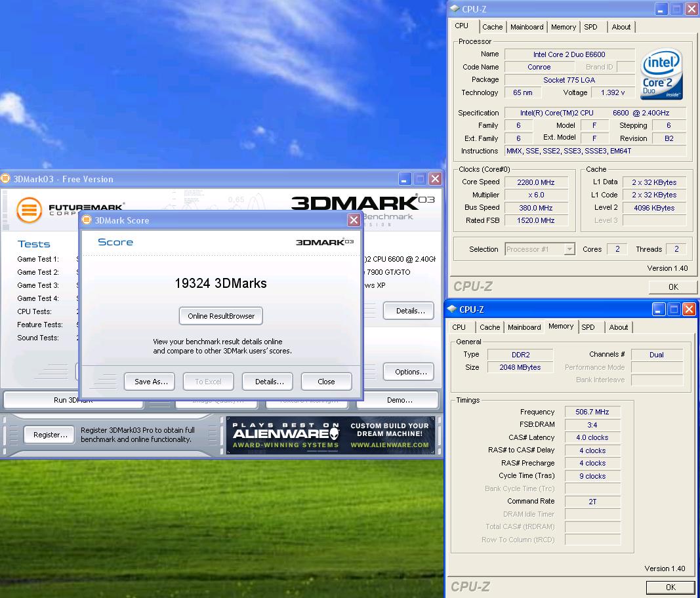Click Instructions field MMX, SSE list

(595, 151)
